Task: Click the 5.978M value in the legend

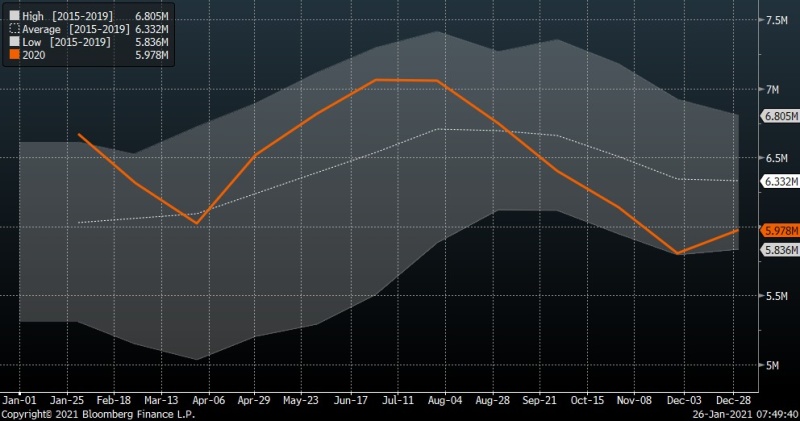Action: click(x=152, y=55)
